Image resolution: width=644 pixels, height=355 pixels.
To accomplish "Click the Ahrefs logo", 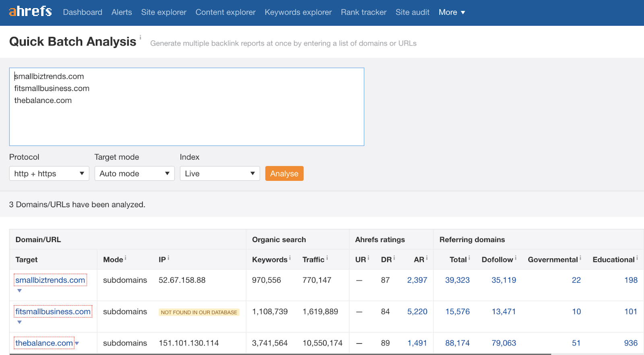I will tap(30, 12).
